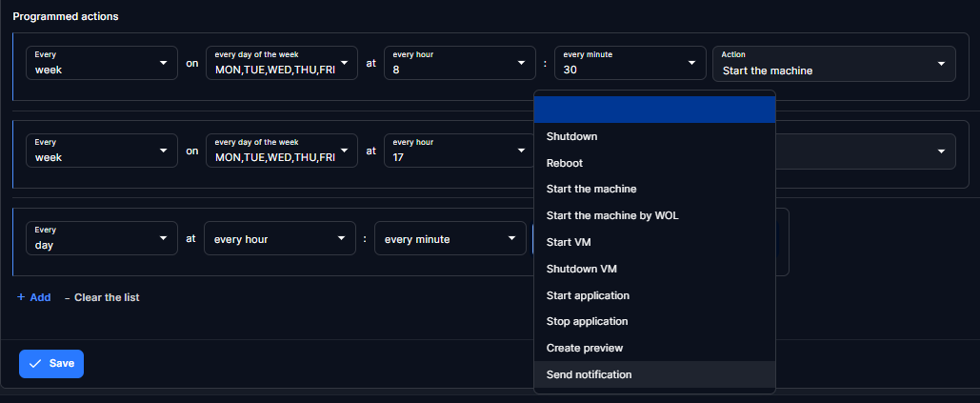Image resolution: width=980 pixels, height=403 pixels.
Task: Add a new programmed action
Action: click(33, 297)
